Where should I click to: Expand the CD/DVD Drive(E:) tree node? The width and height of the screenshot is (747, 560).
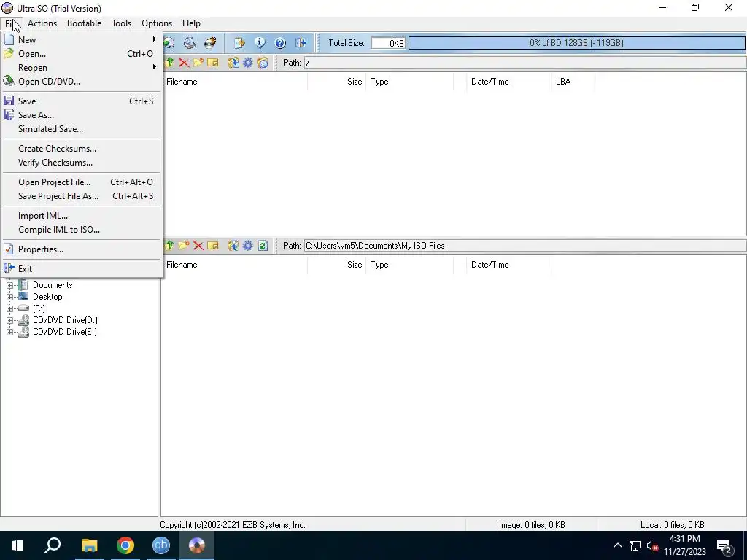pos(9,332)
